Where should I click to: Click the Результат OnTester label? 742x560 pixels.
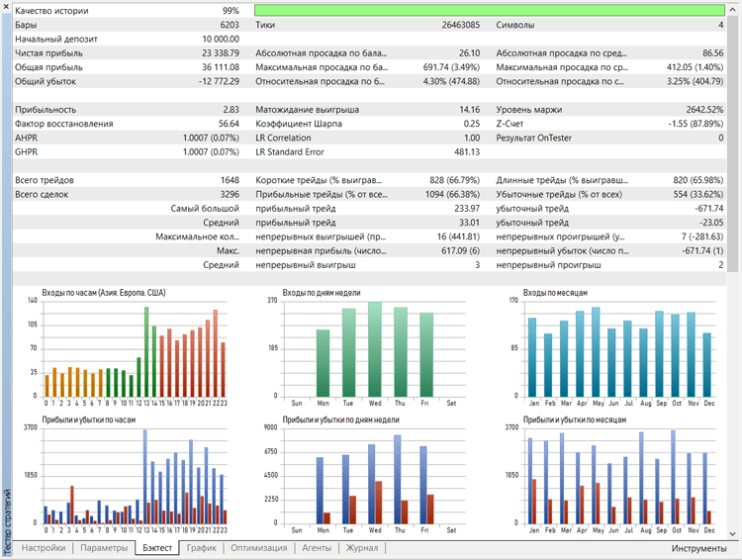point(534,138)
